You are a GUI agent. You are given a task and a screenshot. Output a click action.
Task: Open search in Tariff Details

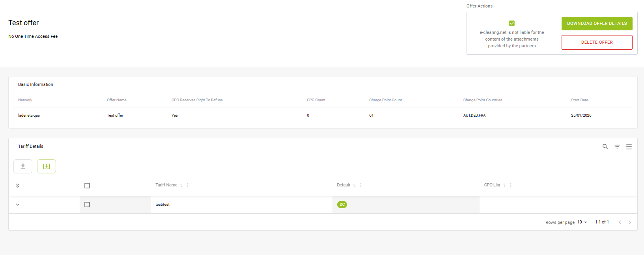[x=605, y=147]
